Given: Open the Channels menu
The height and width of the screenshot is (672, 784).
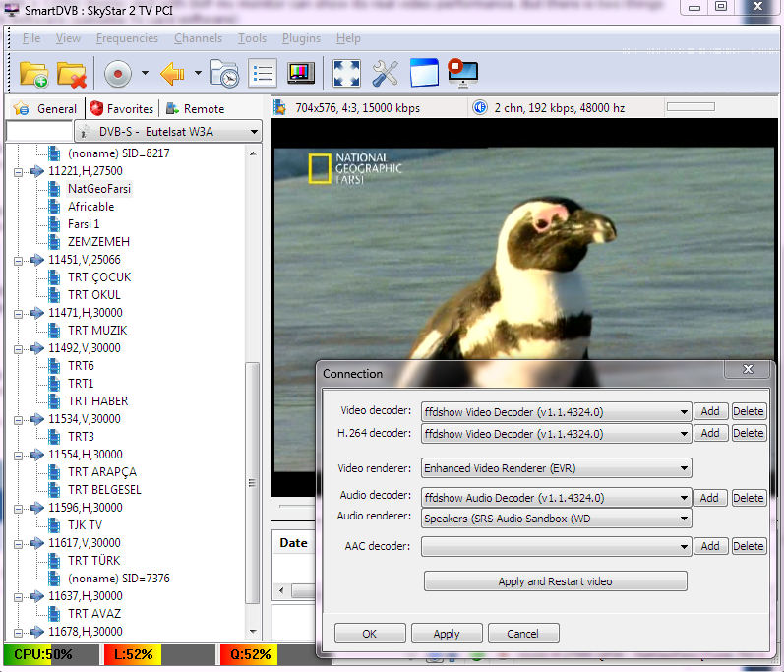Looking at the screenshot, I should pos(198,38).
